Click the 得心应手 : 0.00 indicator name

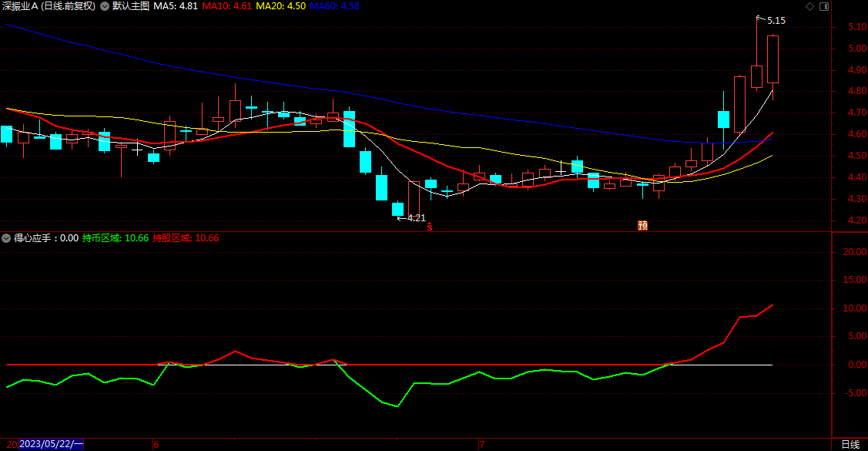pos(46,238)
